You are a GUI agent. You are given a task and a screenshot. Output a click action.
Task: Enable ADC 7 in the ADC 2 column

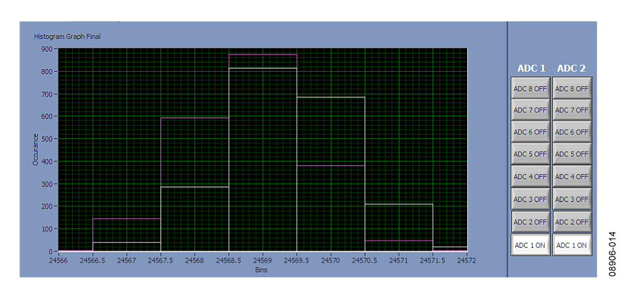click(572, 111)
